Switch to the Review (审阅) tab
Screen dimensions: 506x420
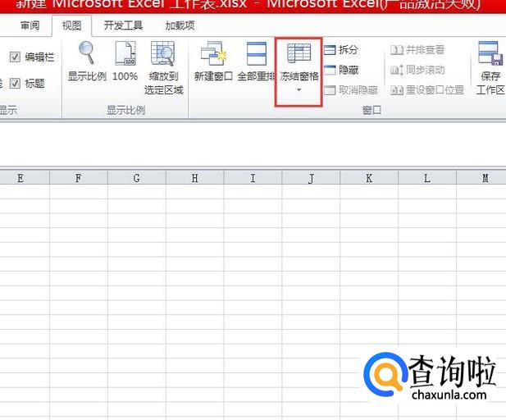click(30, 25)
